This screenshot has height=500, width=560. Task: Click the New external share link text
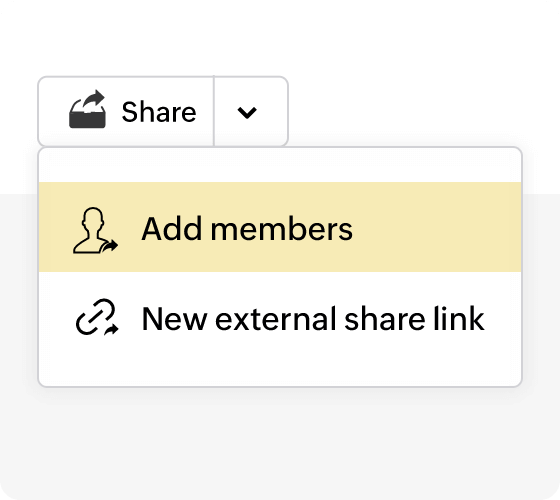313,318
